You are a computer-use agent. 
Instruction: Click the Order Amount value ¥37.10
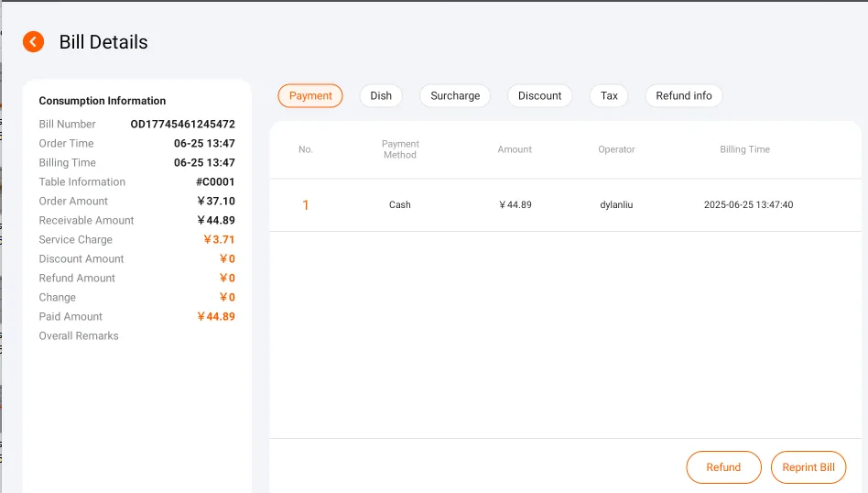pyautogui.click(x=216, y=201)
